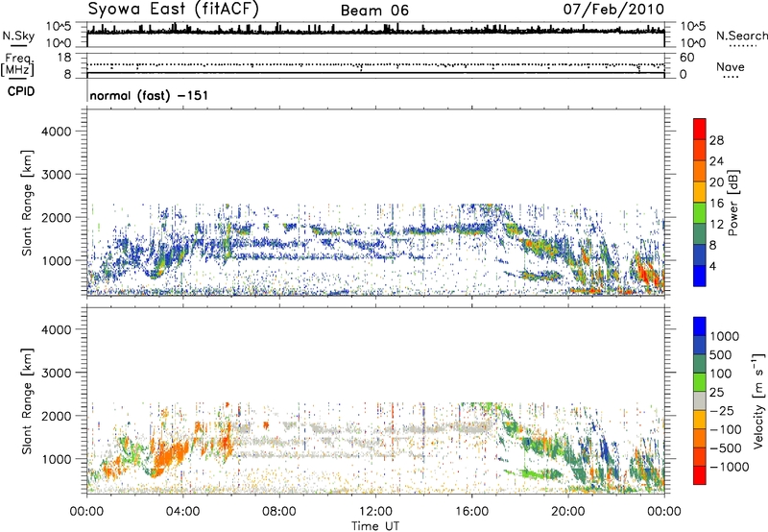Click the orange velocity patch near 04:00 UT
This screenshot has width=768, height=532.
(172, 455)
